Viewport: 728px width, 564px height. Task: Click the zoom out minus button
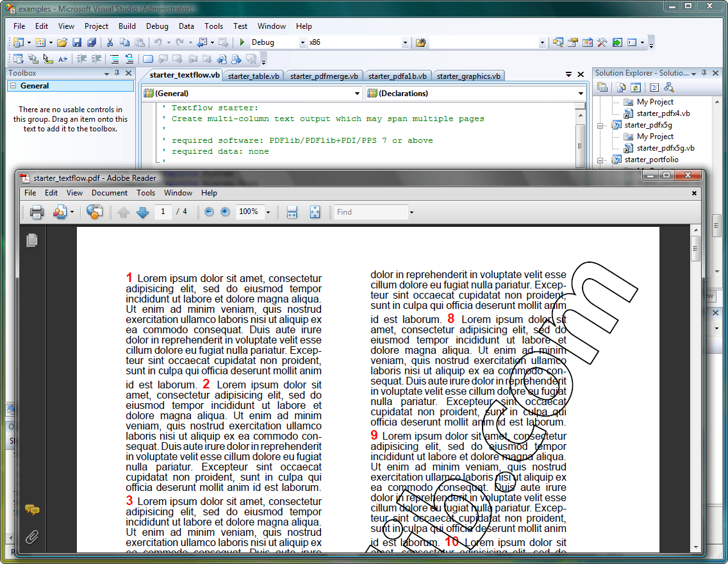click(x=209, y=212)
